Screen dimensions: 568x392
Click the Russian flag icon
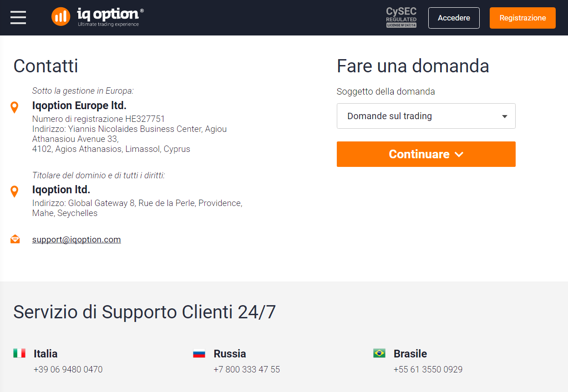[x=199, y=353]
